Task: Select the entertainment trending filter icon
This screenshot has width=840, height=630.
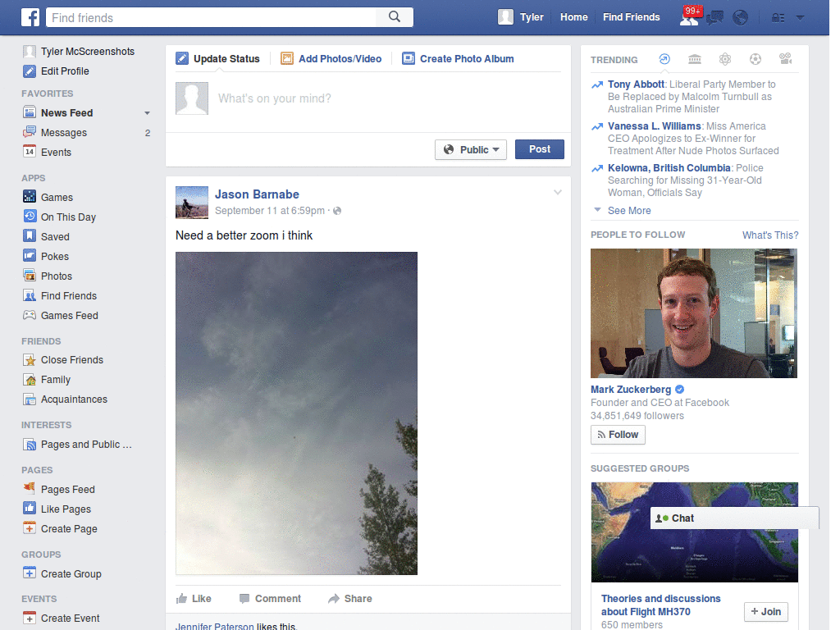Action: pyautogui.click(x=786, y=59)
